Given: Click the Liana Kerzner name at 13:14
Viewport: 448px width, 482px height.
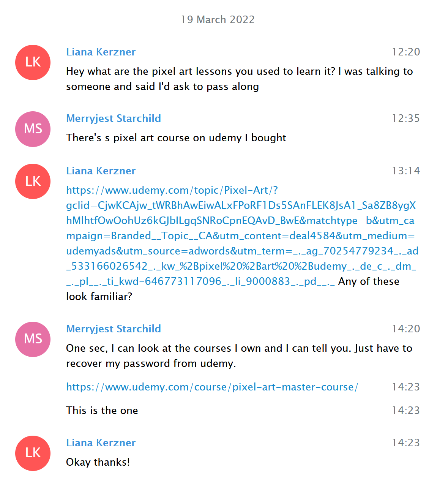Looking at the screenshot, I should [x=101, y=171].
